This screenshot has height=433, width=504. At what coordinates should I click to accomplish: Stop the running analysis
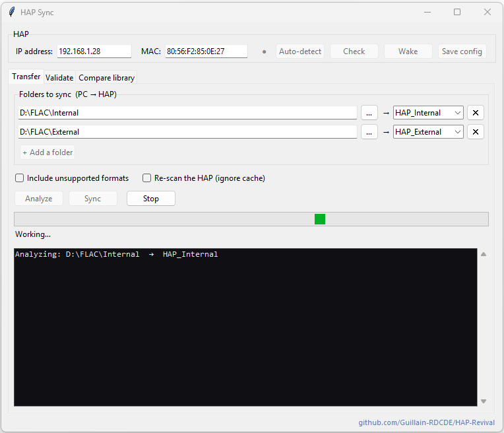151,199
